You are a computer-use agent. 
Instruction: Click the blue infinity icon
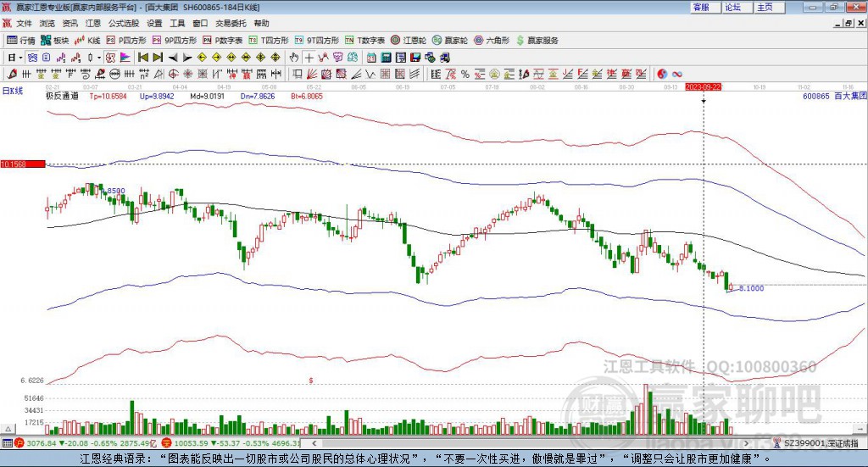(x=676, y=74)
